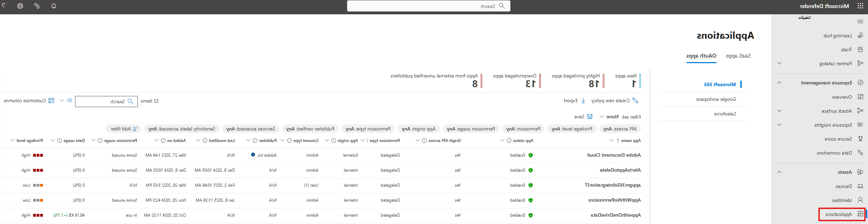Click the Attack surface icon
The image size is (868, 224).
pos(860,111)
